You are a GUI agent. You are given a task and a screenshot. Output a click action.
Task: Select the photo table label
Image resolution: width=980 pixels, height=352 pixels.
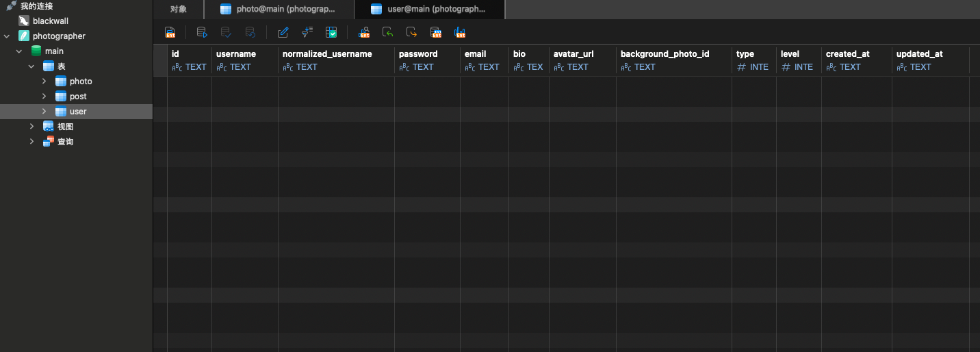81,81
